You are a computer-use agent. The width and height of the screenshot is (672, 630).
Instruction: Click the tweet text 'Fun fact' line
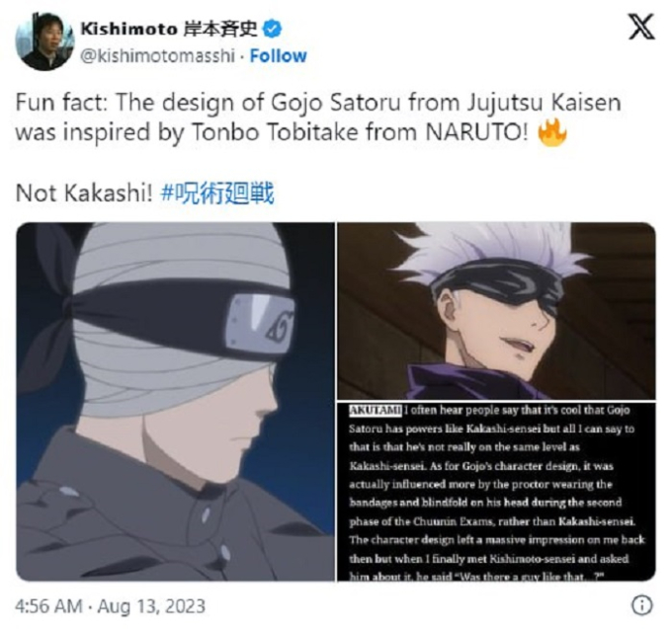(318, 103)
